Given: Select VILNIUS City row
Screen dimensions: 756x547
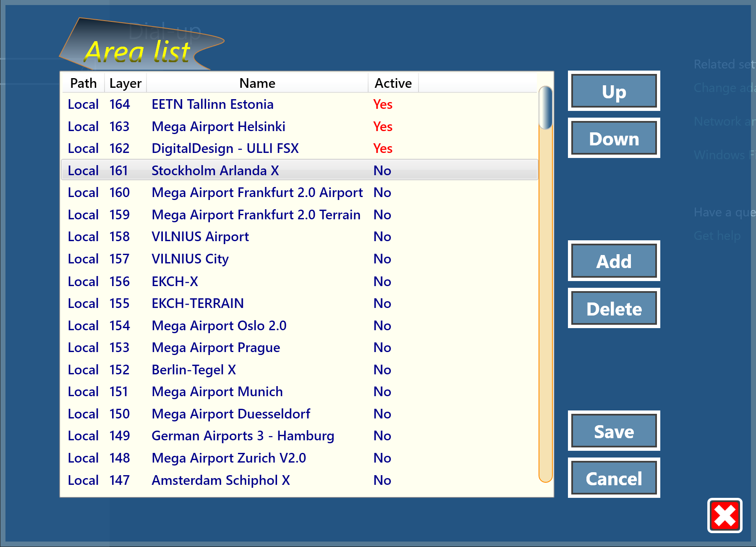Looking at the screenshot, I should tap(300, 259).
